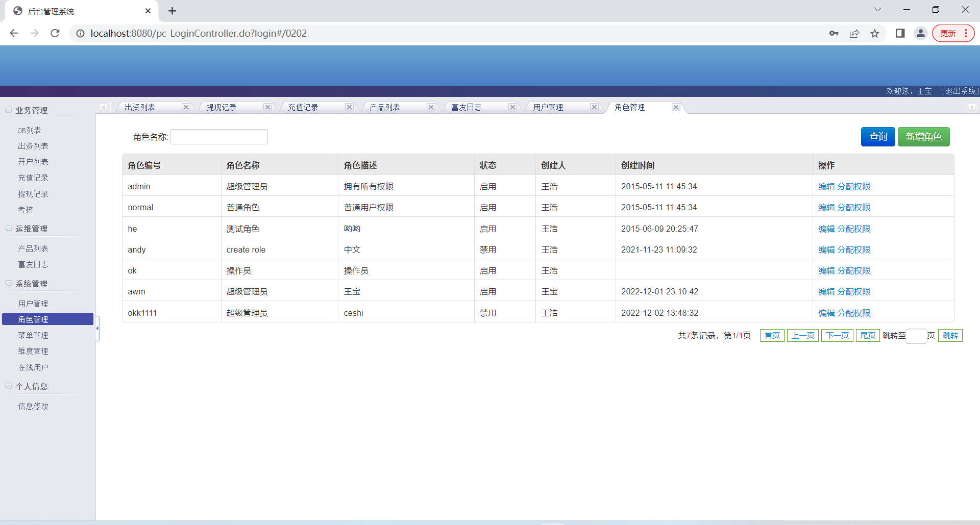Viewport: 980px width, 525px height.
Task: Open 在线用户 in sidebar
Action: 33,367
